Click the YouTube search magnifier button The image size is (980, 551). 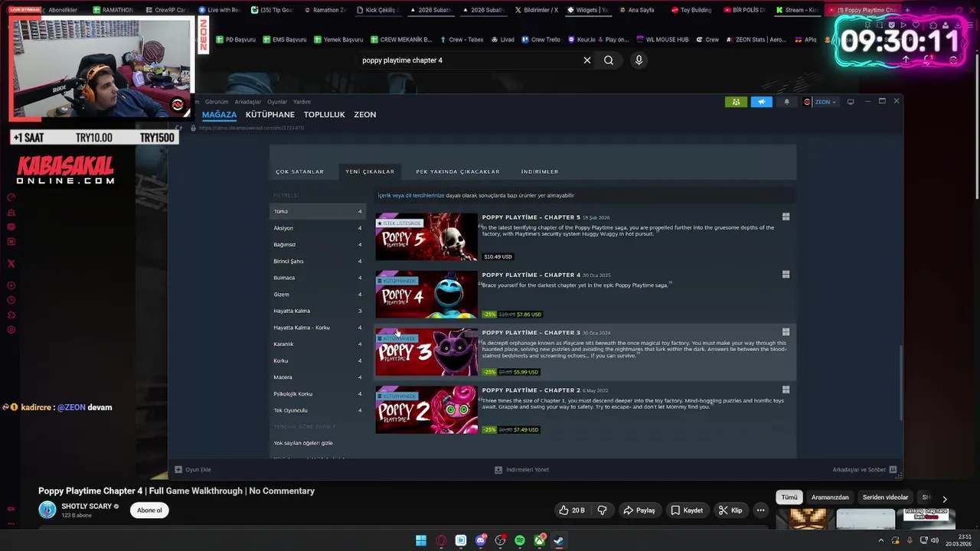click(609, 60)
